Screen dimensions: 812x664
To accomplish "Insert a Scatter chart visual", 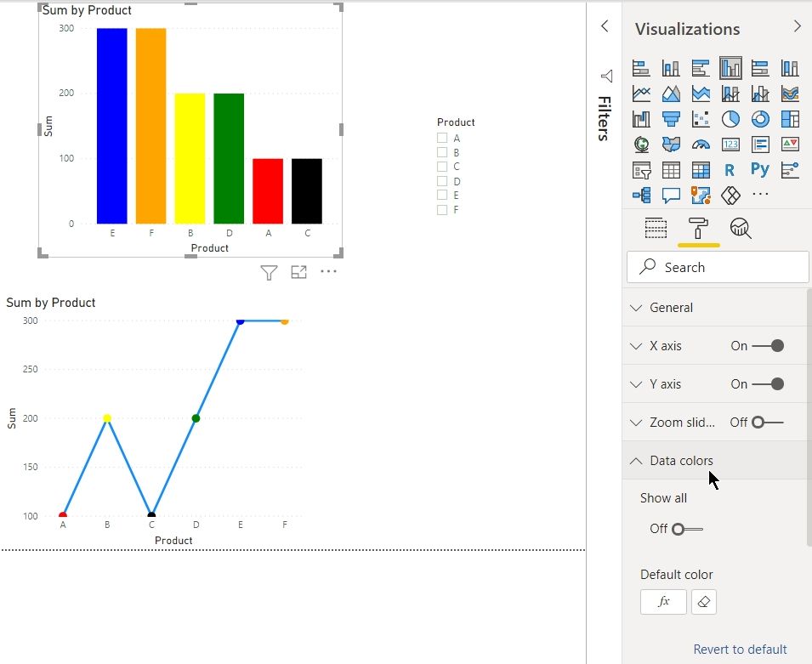I will tap(701, 119).
